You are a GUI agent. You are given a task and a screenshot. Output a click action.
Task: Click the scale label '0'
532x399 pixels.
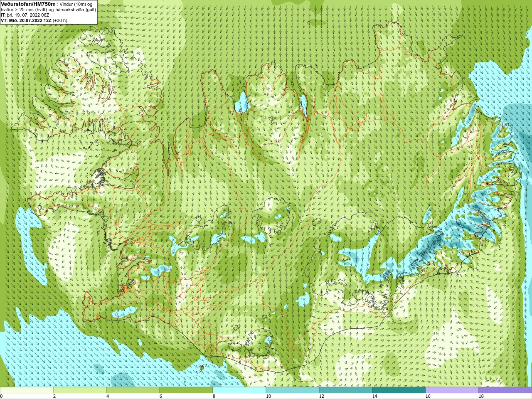coord(1,396)
